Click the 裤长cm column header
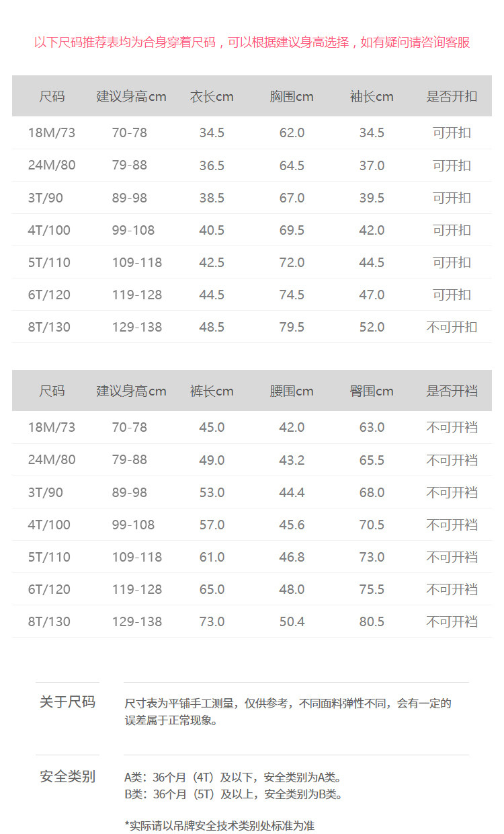The width and height of the screenshot is (504, 834). (212, 391)
